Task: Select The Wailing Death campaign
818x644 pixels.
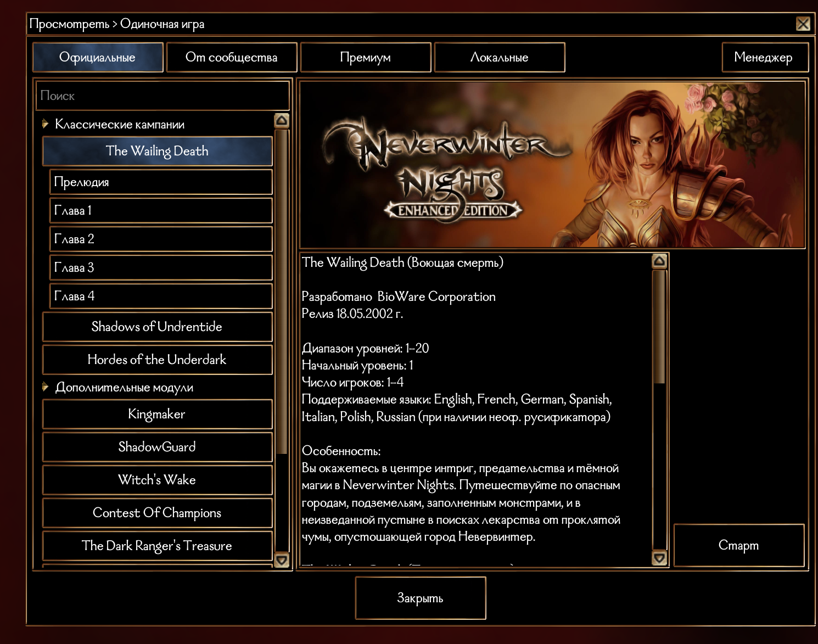Action: [158, 151]
